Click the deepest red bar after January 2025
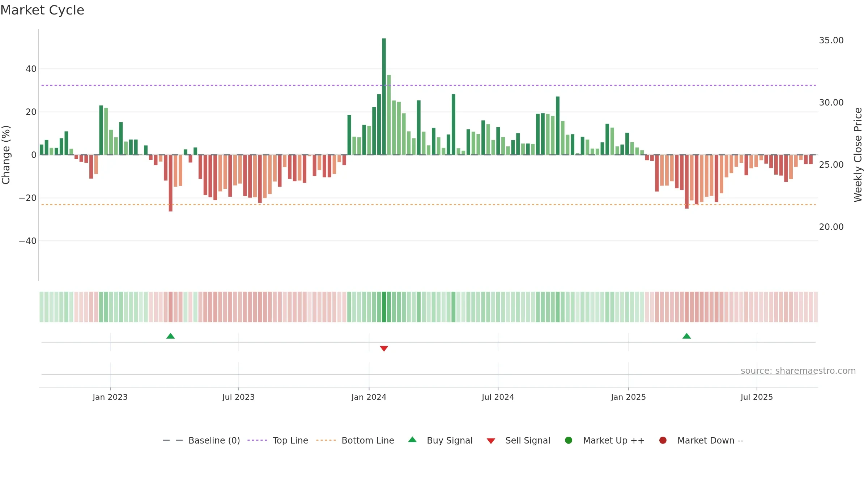Image resolution: width=868 pixels, height=488 pixels. (x=687, y=182)
